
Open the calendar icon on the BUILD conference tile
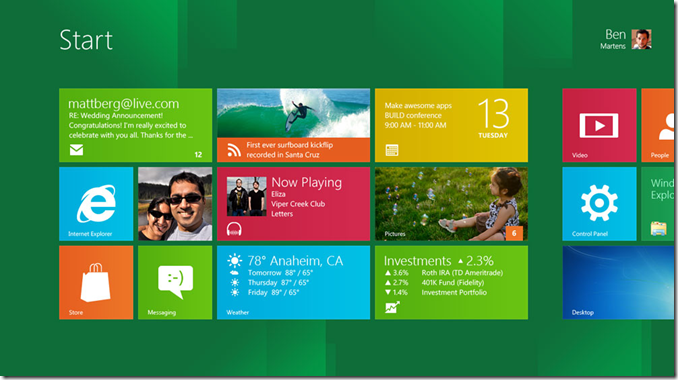tap(392, 150)
